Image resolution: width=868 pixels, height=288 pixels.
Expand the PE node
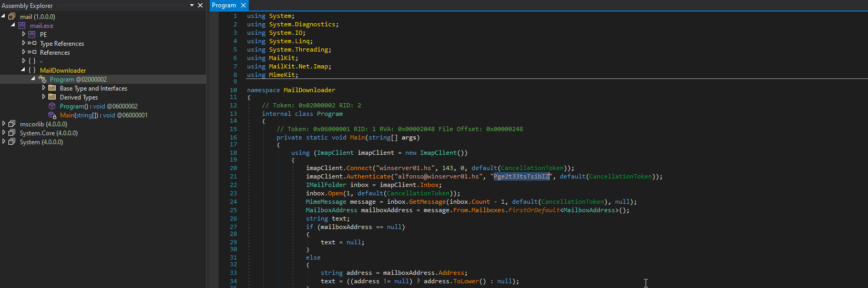coord(24,34)
